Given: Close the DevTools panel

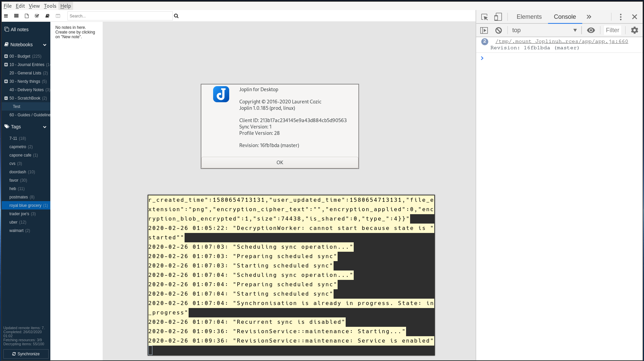Looking at the screenshot, I should [x=634, y=17].
